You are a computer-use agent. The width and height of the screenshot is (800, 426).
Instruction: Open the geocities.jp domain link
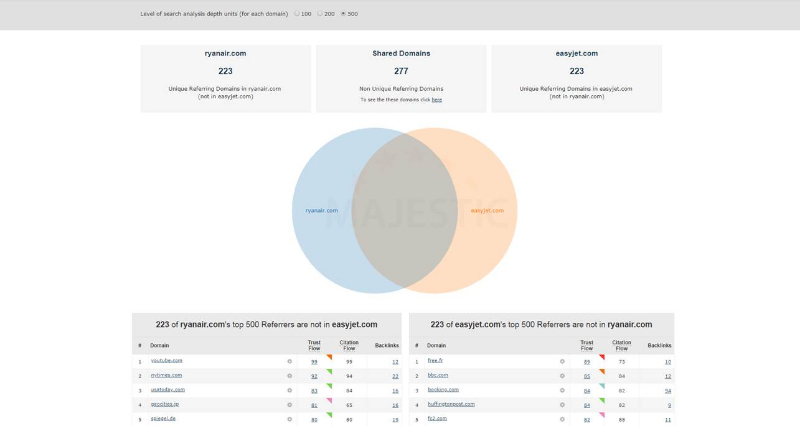pos(165,404)
